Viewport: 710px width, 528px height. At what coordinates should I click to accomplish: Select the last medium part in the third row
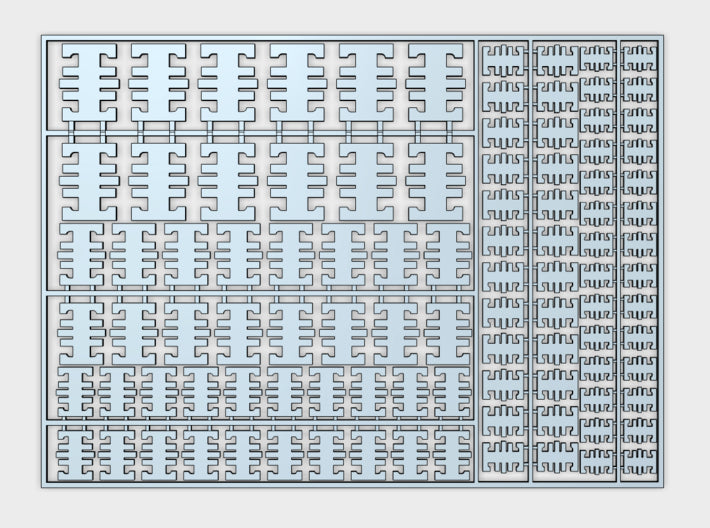[449, 255]
